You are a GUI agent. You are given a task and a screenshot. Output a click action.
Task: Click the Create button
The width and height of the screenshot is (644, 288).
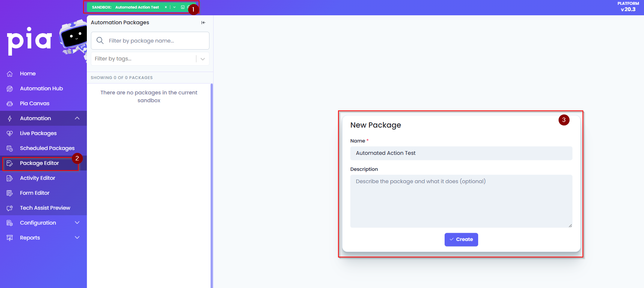(461, 240)
